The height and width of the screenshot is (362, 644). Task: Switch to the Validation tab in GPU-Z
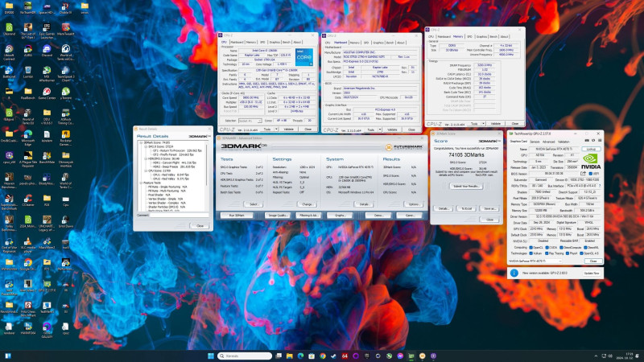tap(564, 142)
